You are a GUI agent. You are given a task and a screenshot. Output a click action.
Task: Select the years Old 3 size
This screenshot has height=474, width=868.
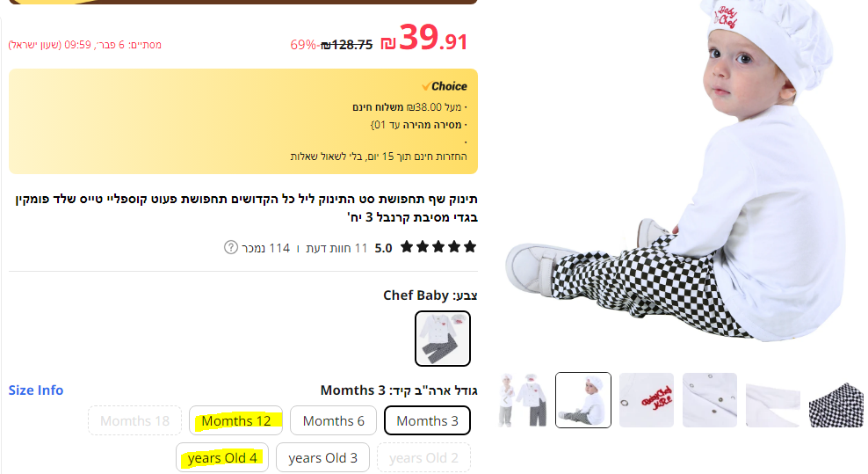pyautogui.click(x=322, y=457)
